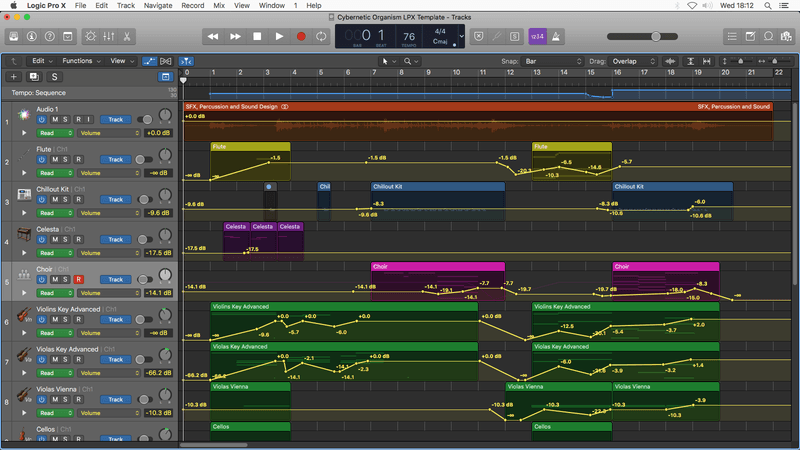Toggle Cycle mode loop button
800x450 pixels.
[x=321, y=36]
